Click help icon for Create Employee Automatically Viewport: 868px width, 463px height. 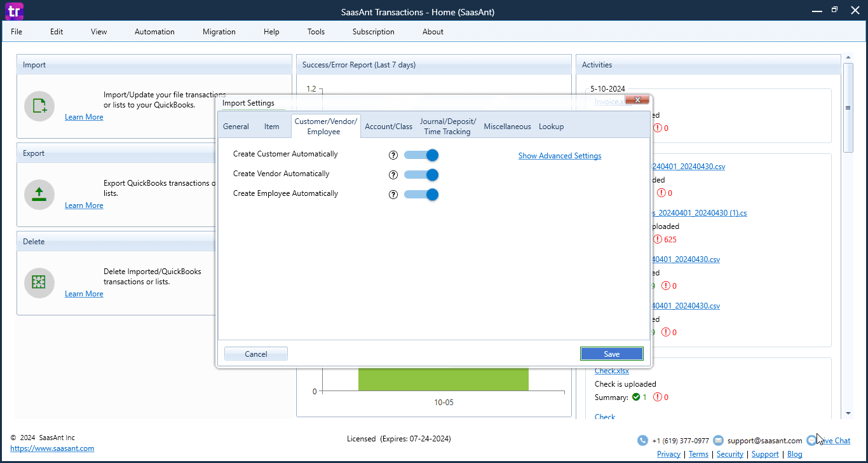(393, 195)
